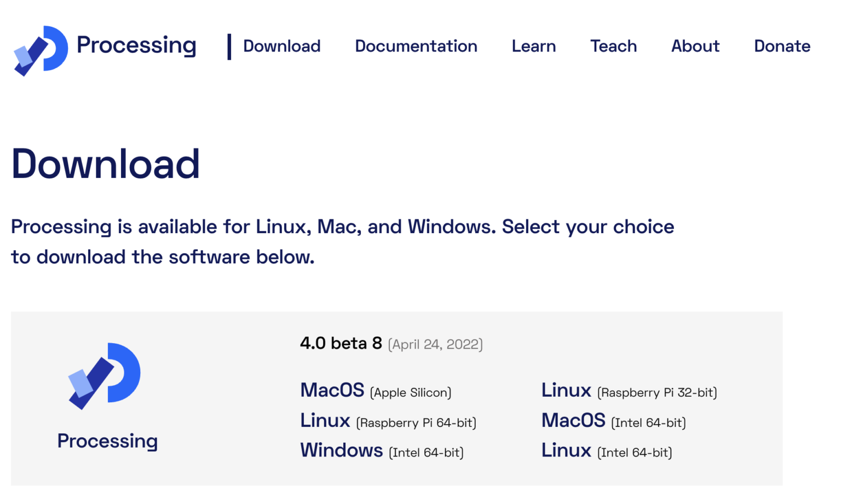Click the April 24, 2022 release date
This screenshot has height=504, width=841.
435,344
